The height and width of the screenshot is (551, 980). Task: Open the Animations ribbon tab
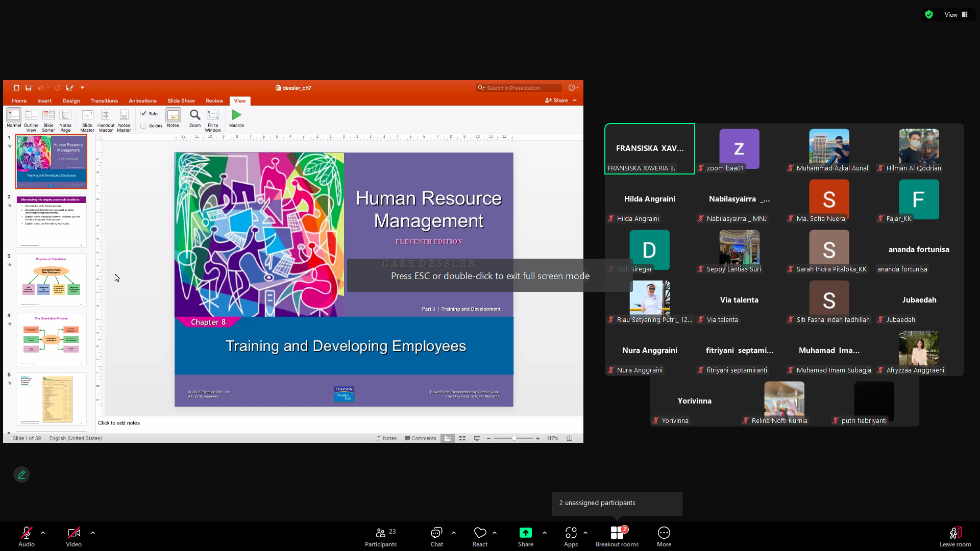point(142,101)
